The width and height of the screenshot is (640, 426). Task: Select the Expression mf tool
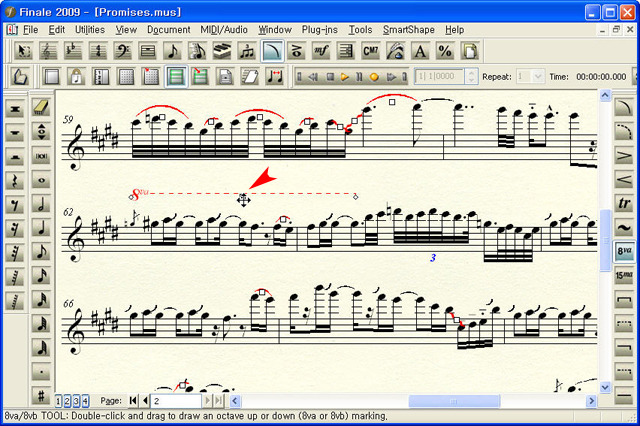pyautogui.click(x=321, y=51)
